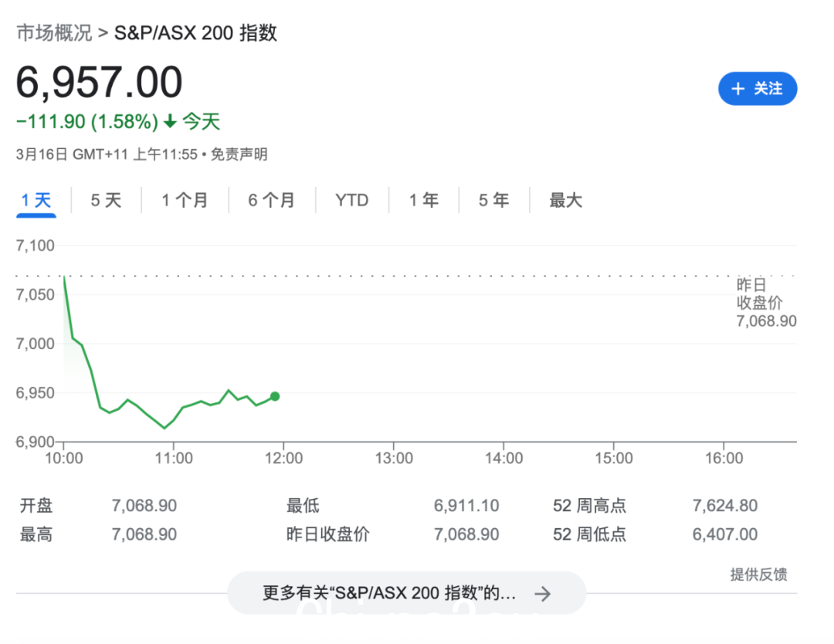This screenshot has height=644, width=834.
Task: Show the 6 个月 chart range
Action: click(271, 201)
